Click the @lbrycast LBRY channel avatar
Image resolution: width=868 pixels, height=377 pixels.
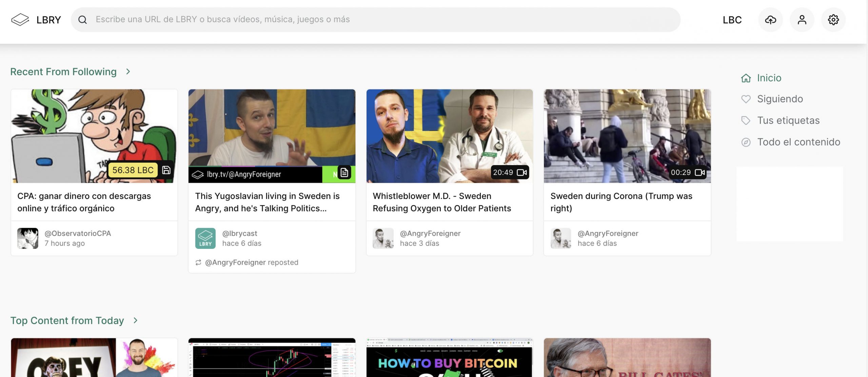[x=205, y=238]
